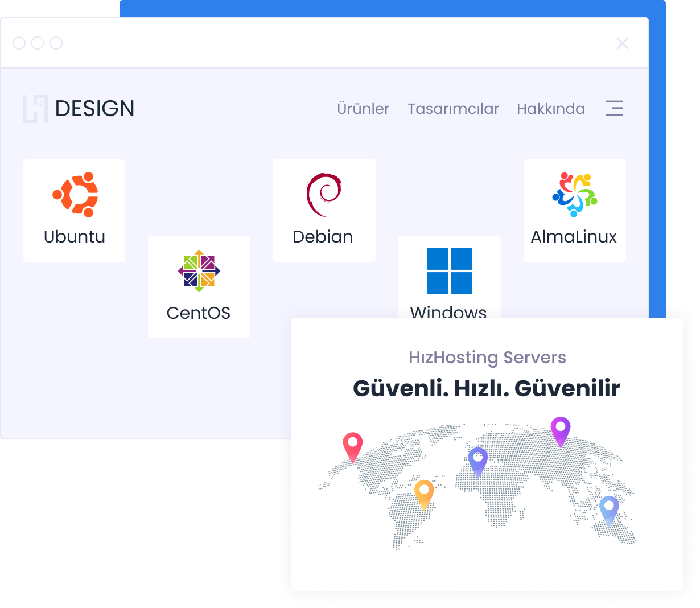700x608 pixels.
Task: Click the Ubuntu logo icon
Action: point(75,194)
